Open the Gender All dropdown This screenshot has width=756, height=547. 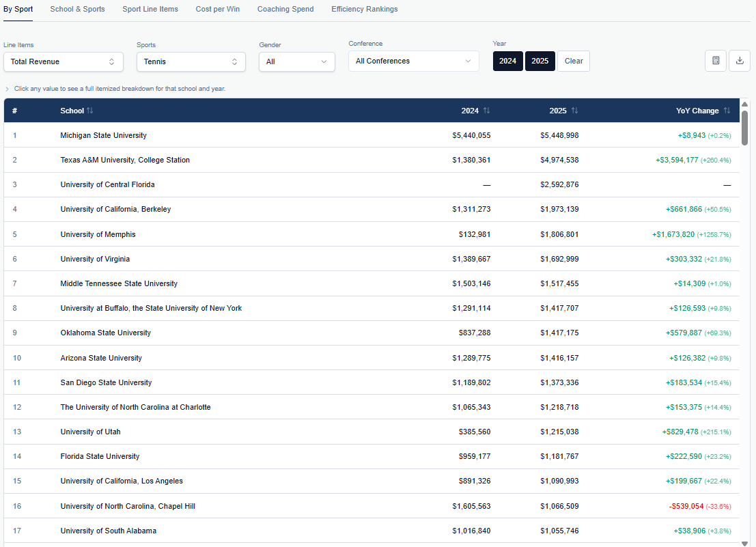click(x=296, y=61)
